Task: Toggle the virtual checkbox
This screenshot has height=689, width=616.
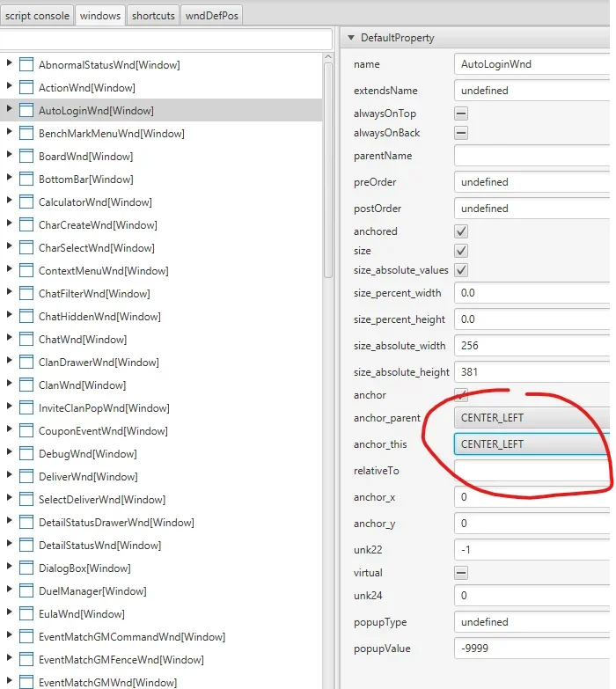Action: [461, 573]
